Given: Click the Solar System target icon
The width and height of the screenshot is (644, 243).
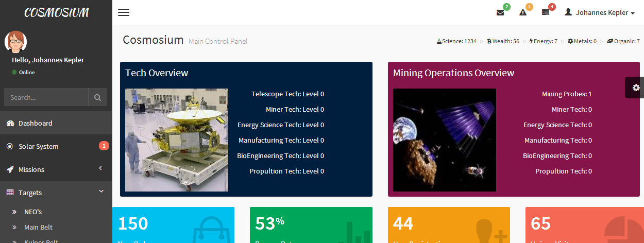Looking at the screenshot, I should tap(10, 147).
